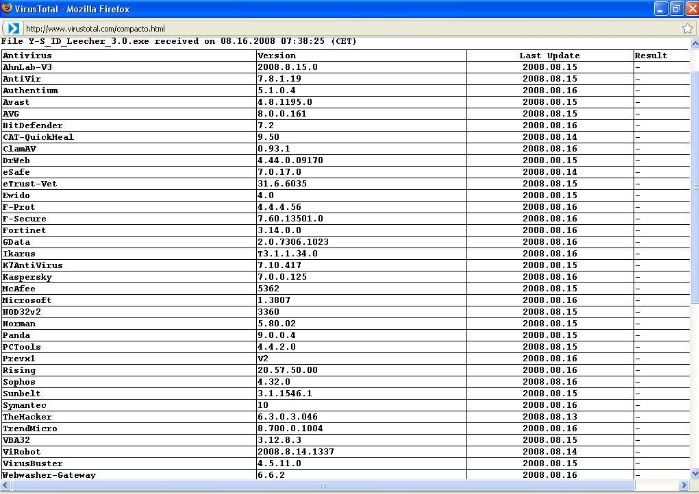
Task: Select the K7AntiVirus antivirus name
Action: pos(33,265)
